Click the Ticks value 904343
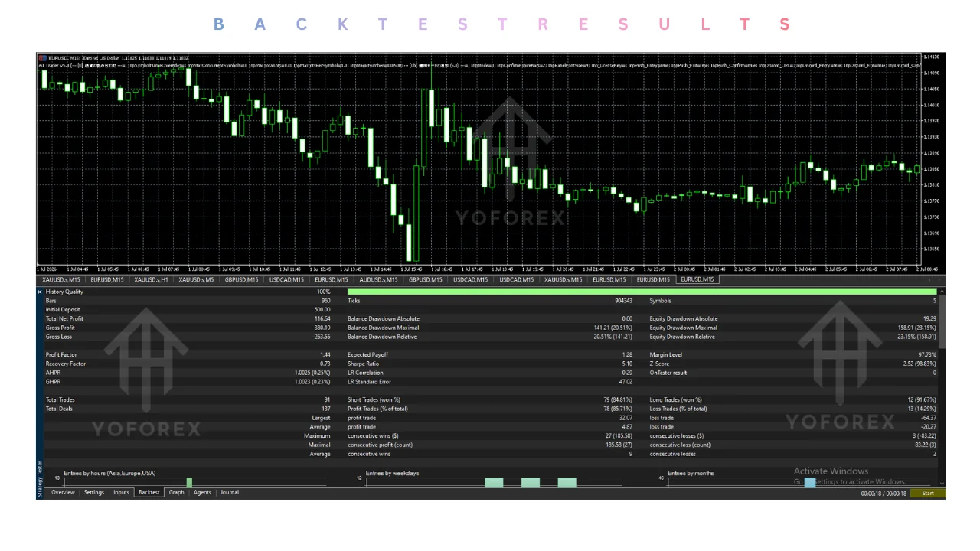The width and height of the screenshot is (980, 551). [x=623, y=301]
